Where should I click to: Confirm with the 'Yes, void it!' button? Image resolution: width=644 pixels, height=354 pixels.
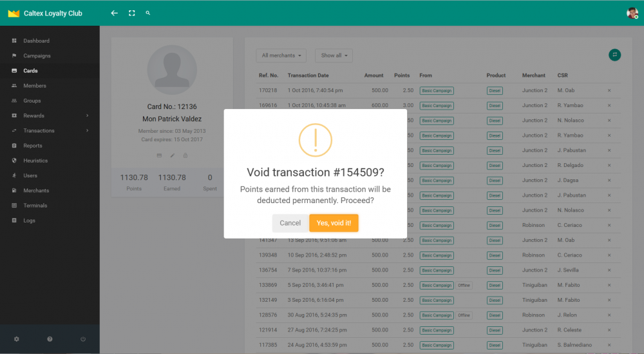coord(334,223)
